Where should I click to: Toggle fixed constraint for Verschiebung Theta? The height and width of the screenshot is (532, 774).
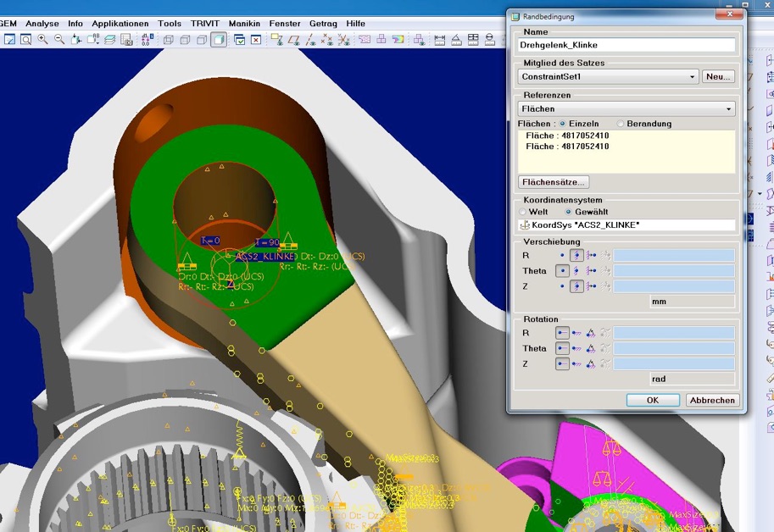coord(576,271)
